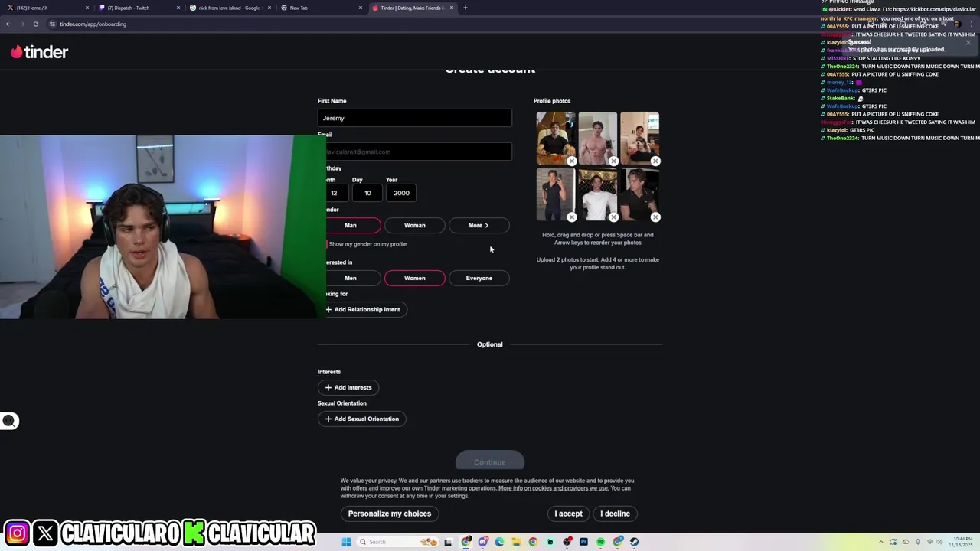The height and width of the screenshot is (551, 980).
Task: Remove the black polo mirror selfie photo
Action: click(572, 217)
